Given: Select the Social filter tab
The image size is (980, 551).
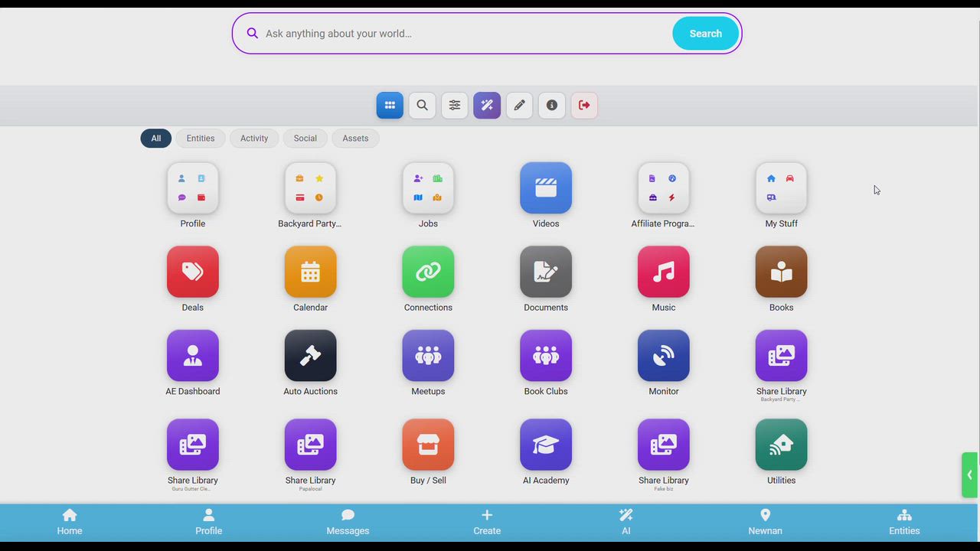Looking at the screenshot, I should [x=305, y=139].
